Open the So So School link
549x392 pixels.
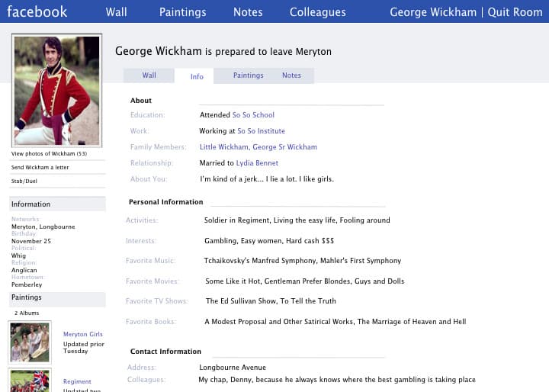[x=253, y=115]
